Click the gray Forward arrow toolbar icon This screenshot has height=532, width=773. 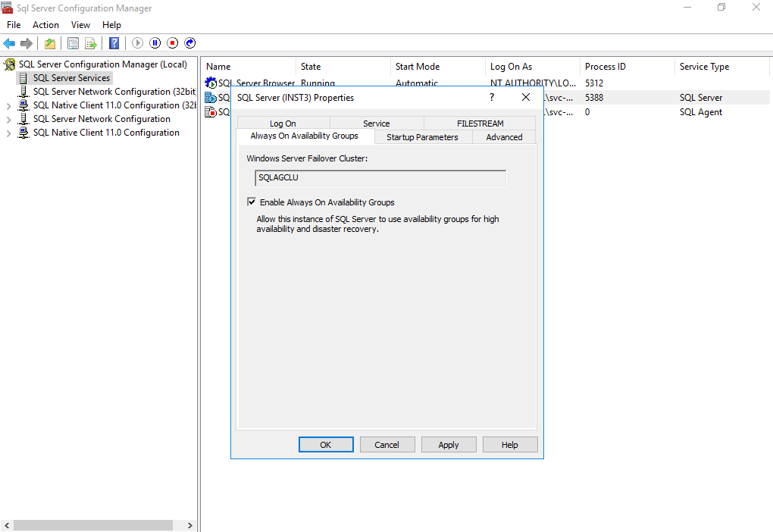pos(26,43)
